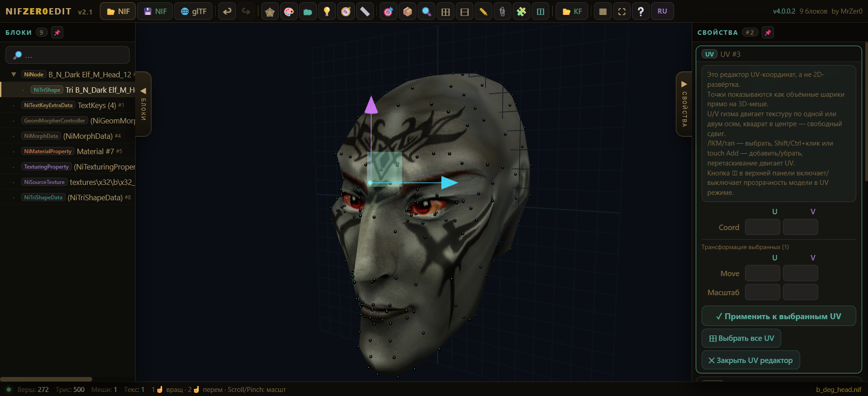Click the Move U input field
868x396 pixels.
point(762,273)
